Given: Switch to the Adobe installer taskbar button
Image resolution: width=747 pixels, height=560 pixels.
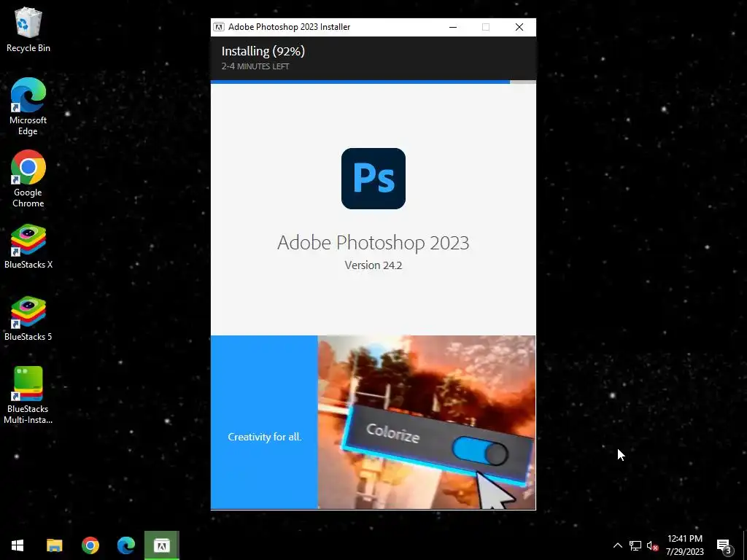Looking at the screenshot, I should [161, 545].
